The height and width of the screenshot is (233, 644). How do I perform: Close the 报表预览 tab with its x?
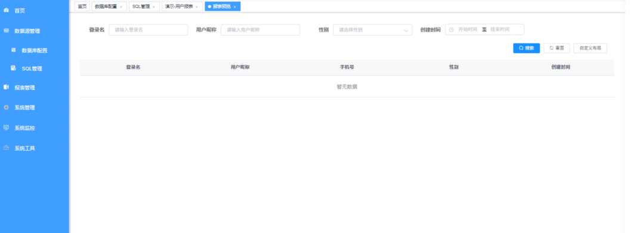(234, 7)
